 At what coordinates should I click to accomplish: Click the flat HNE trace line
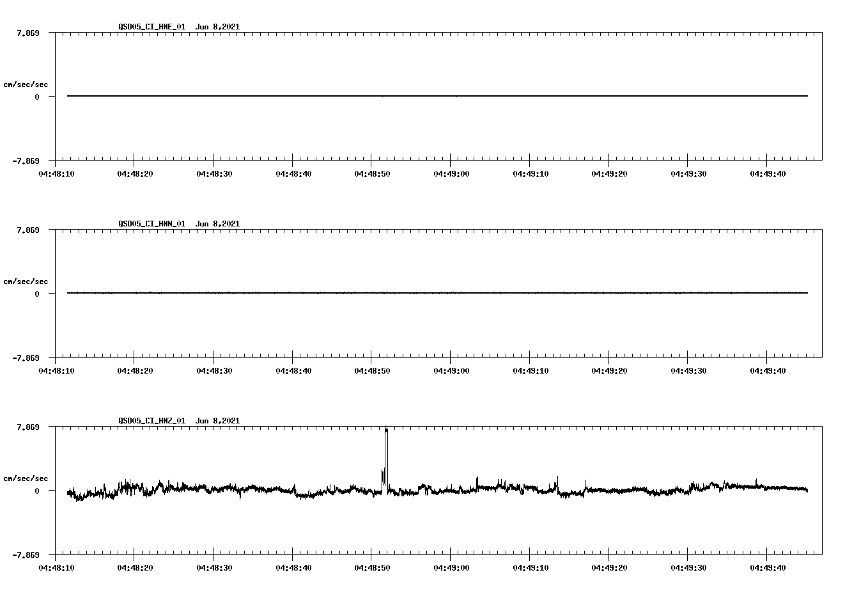(437, 96)
